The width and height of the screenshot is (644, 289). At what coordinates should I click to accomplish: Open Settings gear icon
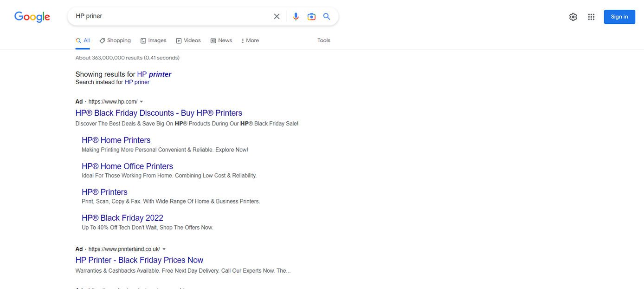click(573, 17)
